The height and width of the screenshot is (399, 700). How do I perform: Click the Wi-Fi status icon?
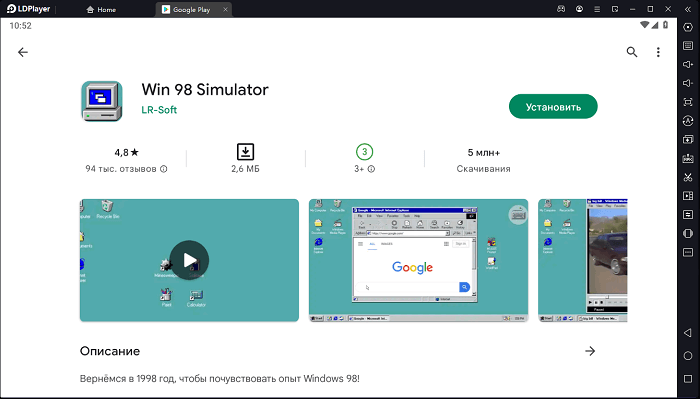coord(644,25)
